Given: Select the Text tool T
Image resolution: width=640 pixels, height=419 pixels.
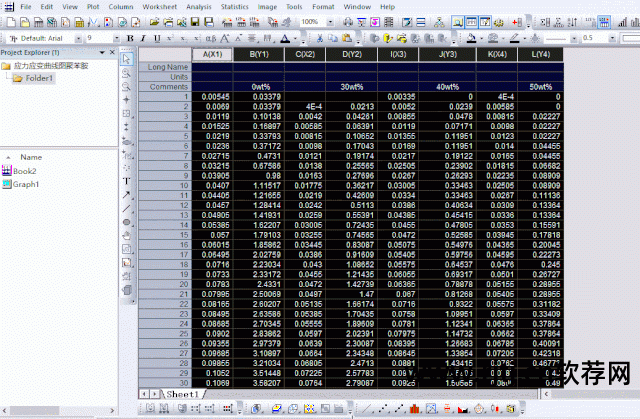Looking at the screenshot, I should (127, 181).
